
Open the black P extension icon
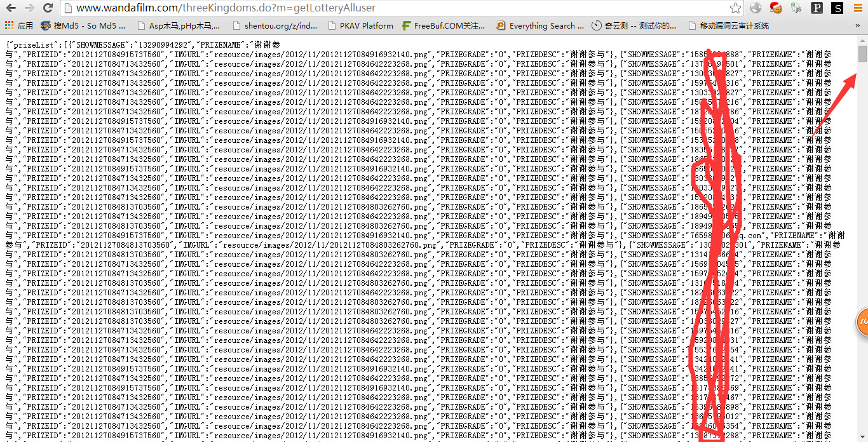pos(817,8)
